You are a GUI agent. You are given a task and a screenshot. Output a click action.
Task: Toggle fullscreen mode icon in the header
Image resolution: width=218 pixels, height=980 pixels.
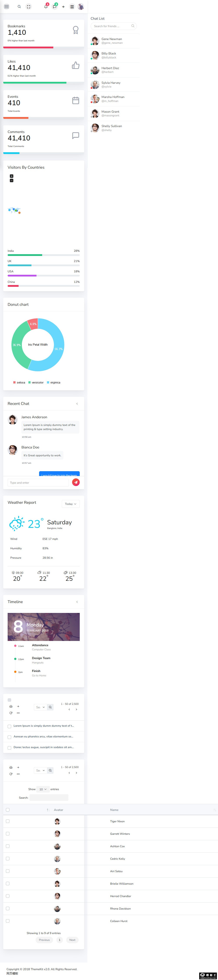28,7
